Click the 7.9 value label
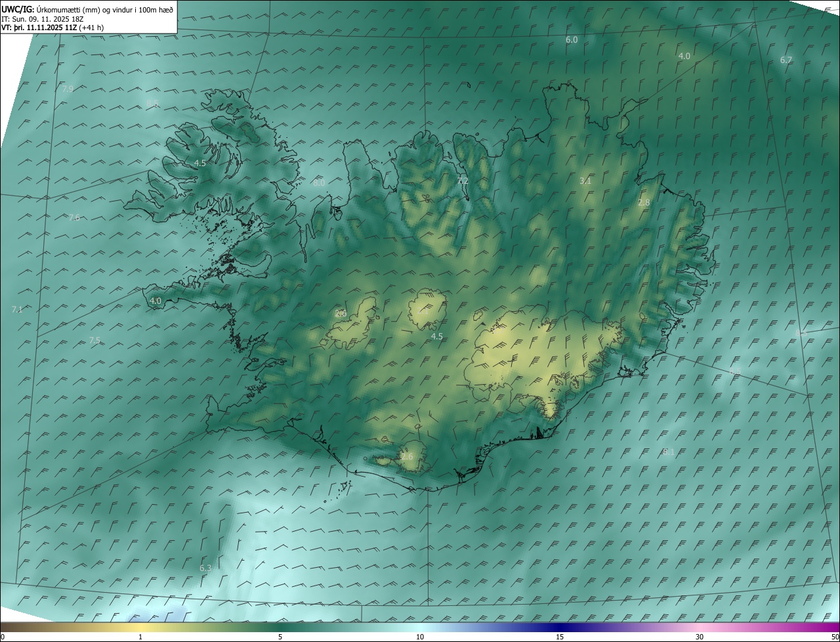Screen dimensions: 840x642 67,88
